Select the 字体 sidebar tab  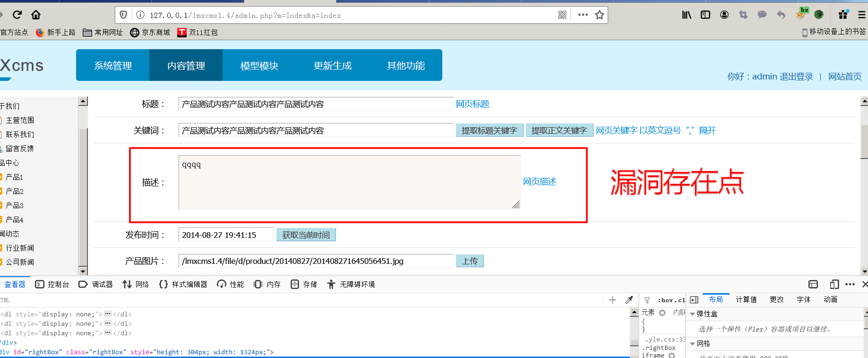[804, 299]
